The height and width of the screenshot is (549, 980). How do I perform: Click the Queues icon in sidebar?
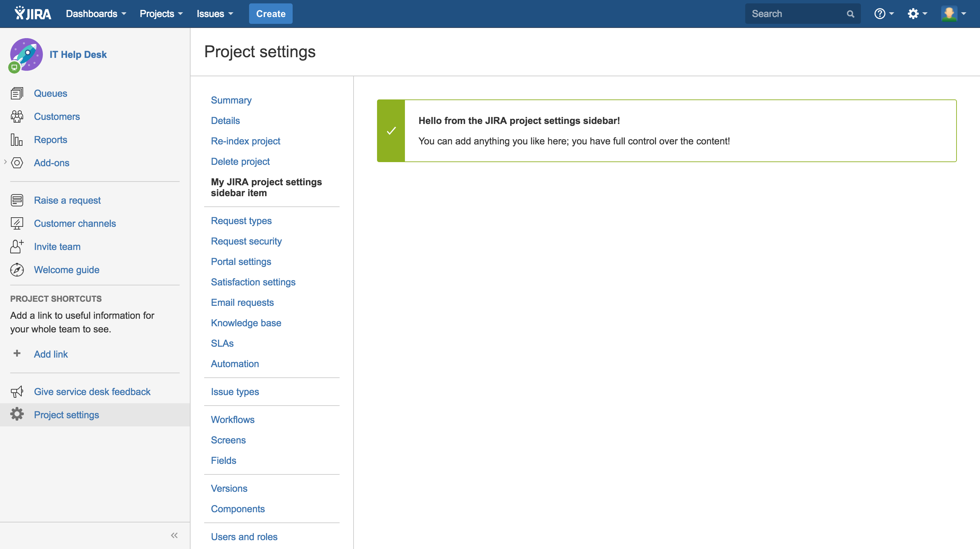pos(17,93)
